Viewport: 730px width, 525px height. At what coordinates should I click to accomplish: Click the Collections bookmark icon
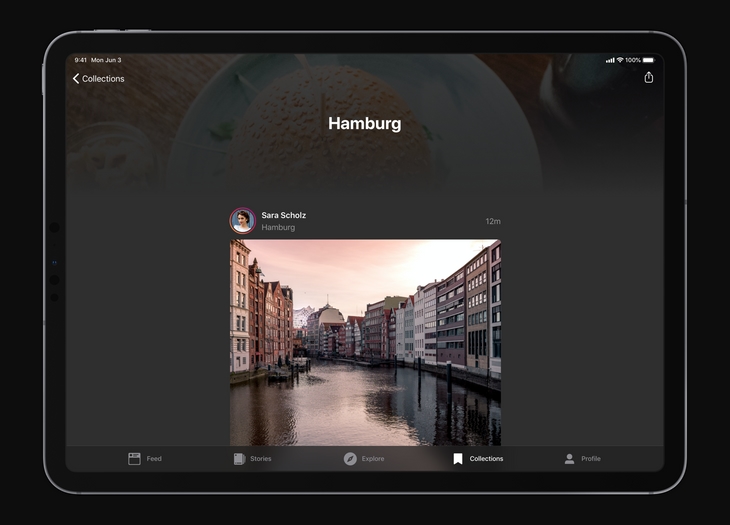pyautogui.click(x=458, y=459)
